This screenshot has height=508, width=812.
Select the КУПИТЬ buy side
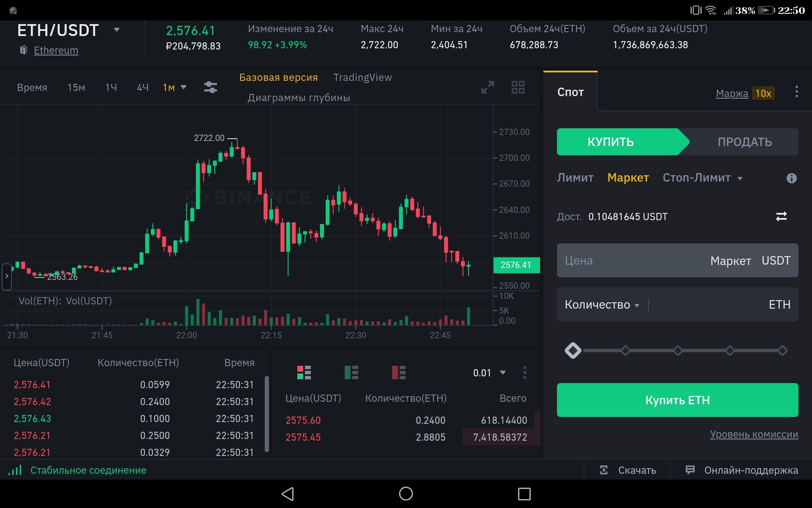coord(610,142)
